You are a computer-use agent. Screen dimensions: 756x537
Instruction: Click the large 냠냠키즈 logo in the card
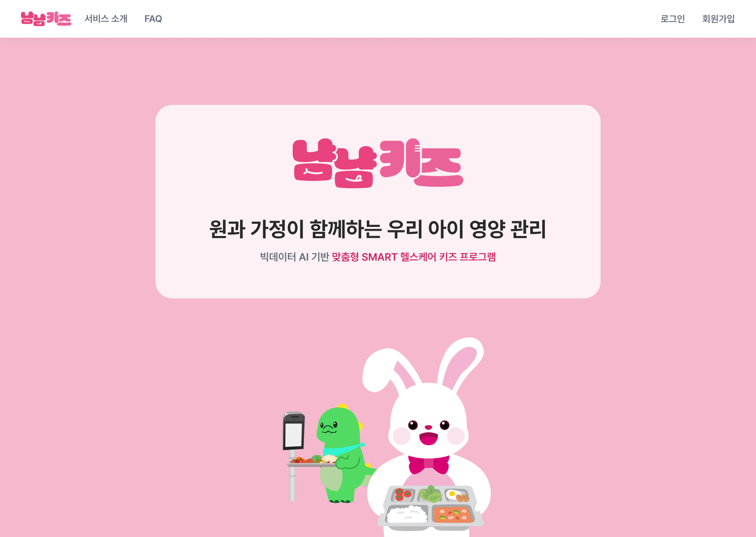(378, 163)
